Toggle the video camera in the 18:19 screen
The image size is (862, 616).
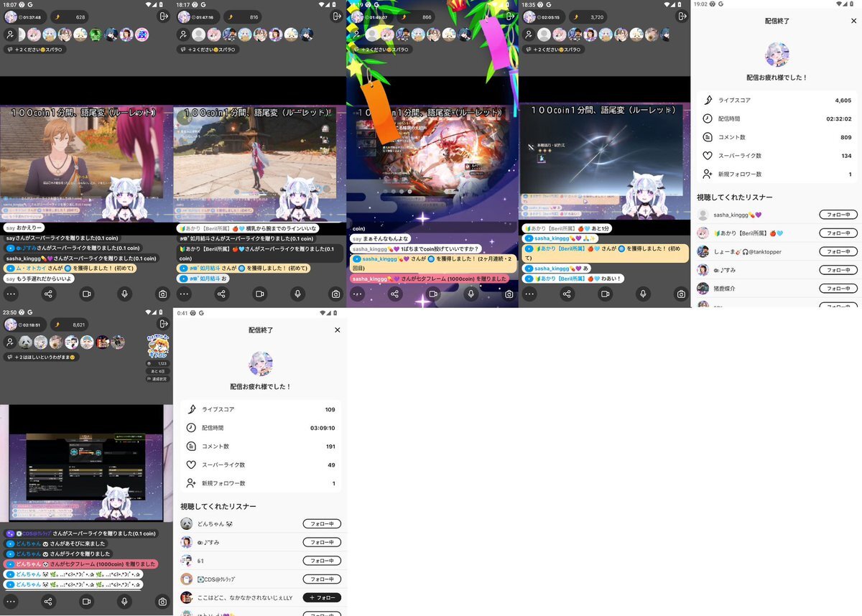click(433, 294)
